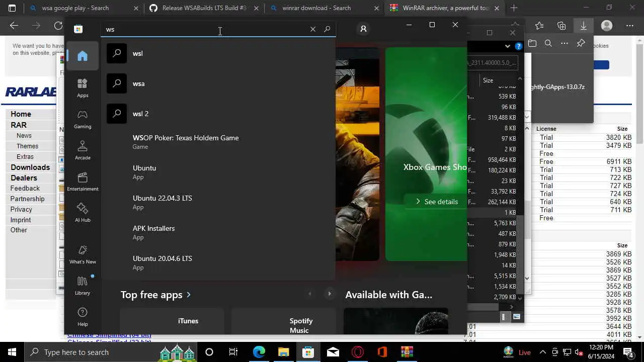Search downloads in Edge downloads panel
The width and height of the screenshot is (644, 362).
click(548, 44)
